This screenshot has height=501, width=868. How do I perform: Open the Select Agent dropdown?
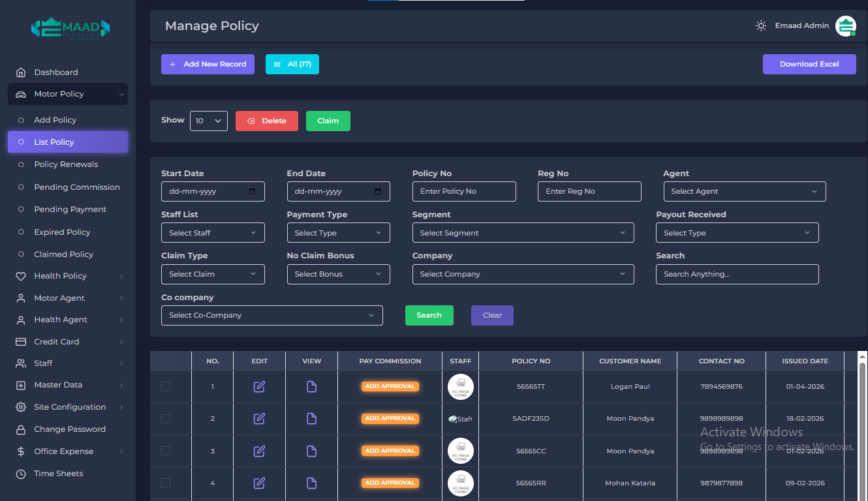(744, 192)
